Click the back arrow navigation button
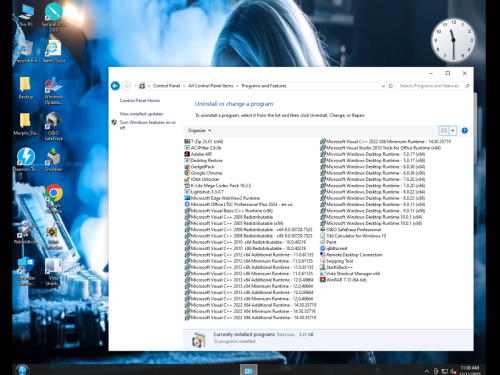This screenshot has width=500, height=375. 115,86
